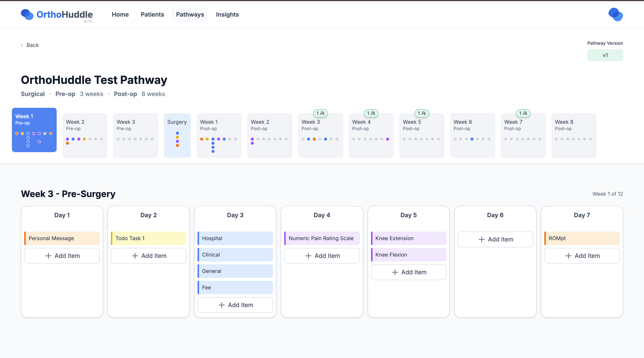Add an item to Day 1
This screenshot has height=358, width=644.
62,256
